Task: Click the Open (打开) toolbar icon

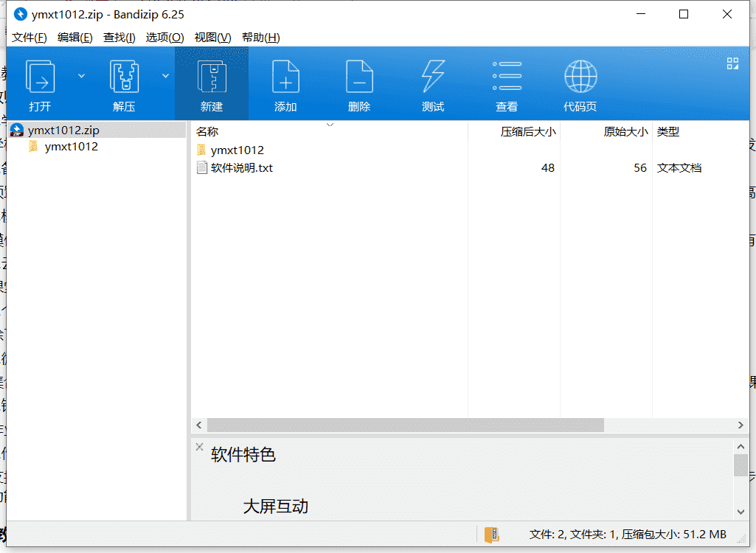Action: click(x=40, y=76)
